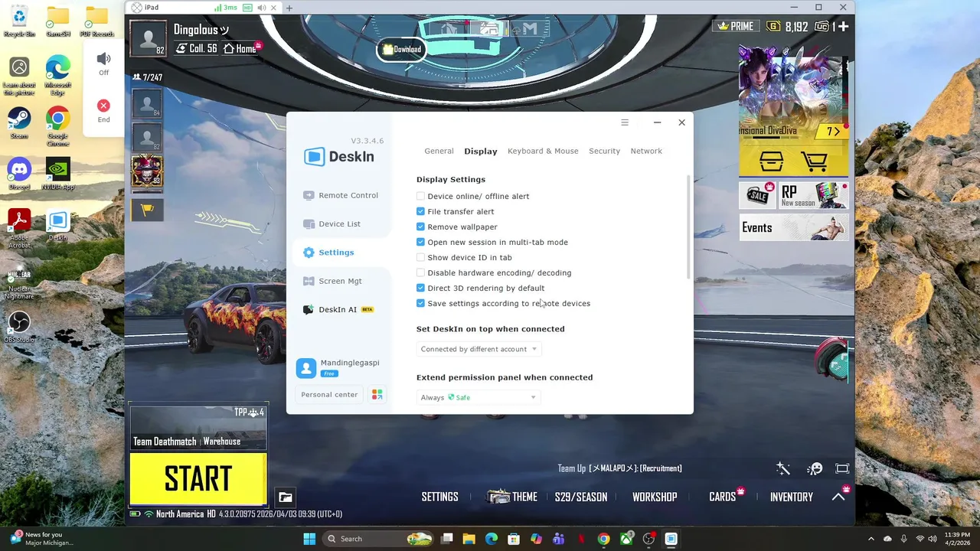Uncheck Remove wallpaper option

(420, 227)
